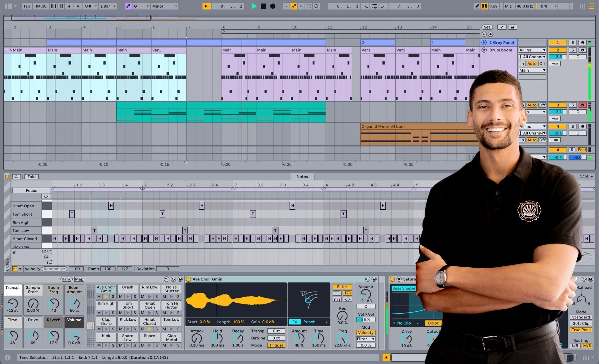Adjust the Boom Amount knob
This screenshot has width=599, height=364.
coord(74,303)
